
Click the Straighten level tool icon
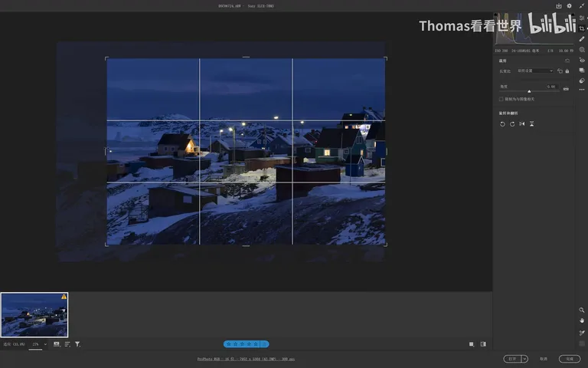(566, 89)
